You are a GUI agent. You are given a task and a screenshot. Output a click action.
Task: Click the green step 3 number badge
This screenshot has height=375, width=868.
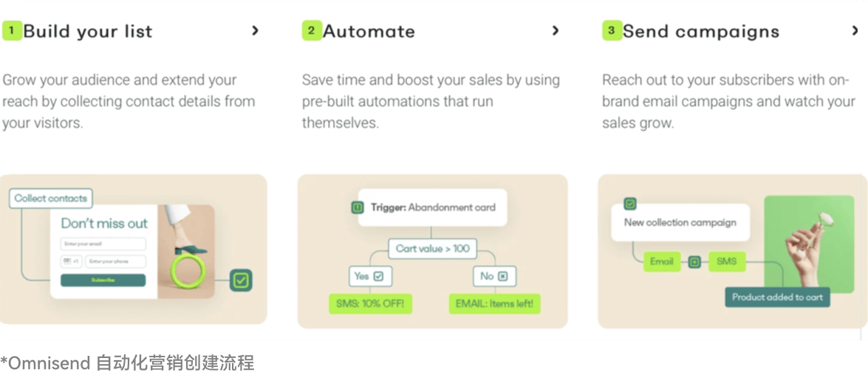click(611, 31)
